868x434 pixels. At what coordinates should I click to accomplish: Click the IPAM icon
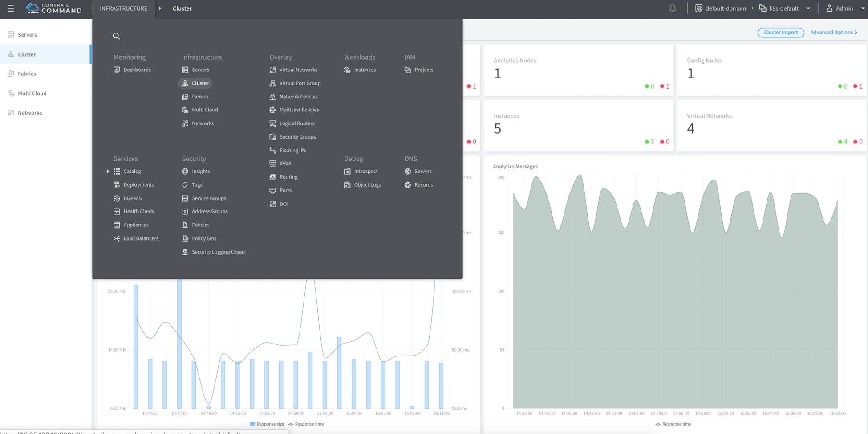pyautogui.click(x=272, y=164)
